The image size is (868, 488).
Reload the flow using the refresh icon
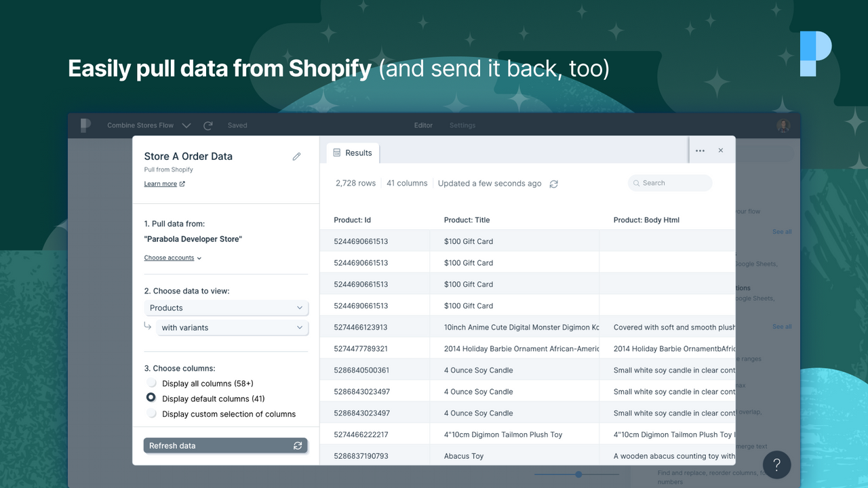pyautogui.click(x=208, y=125)
